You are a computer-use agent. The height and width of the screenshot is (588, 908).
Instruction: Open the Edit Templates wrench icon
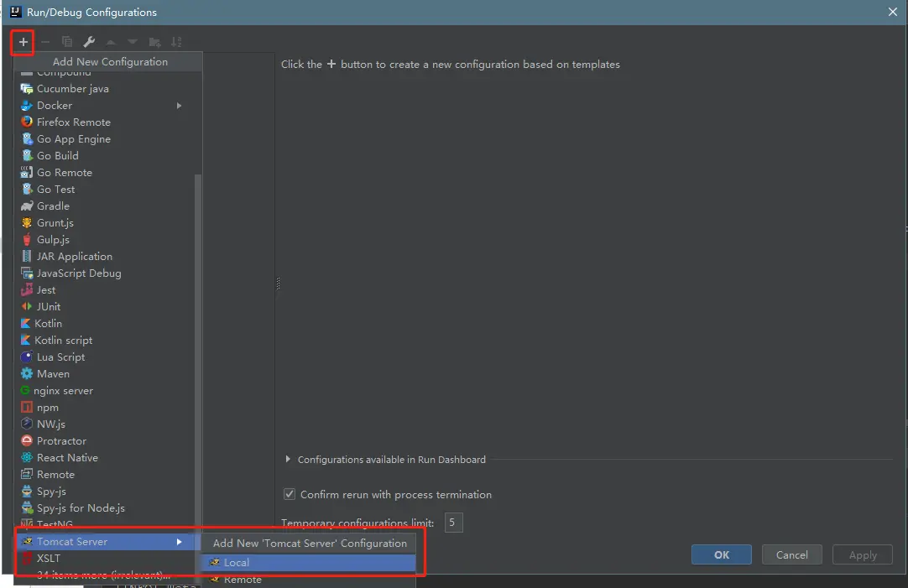(x=89, y=42)
